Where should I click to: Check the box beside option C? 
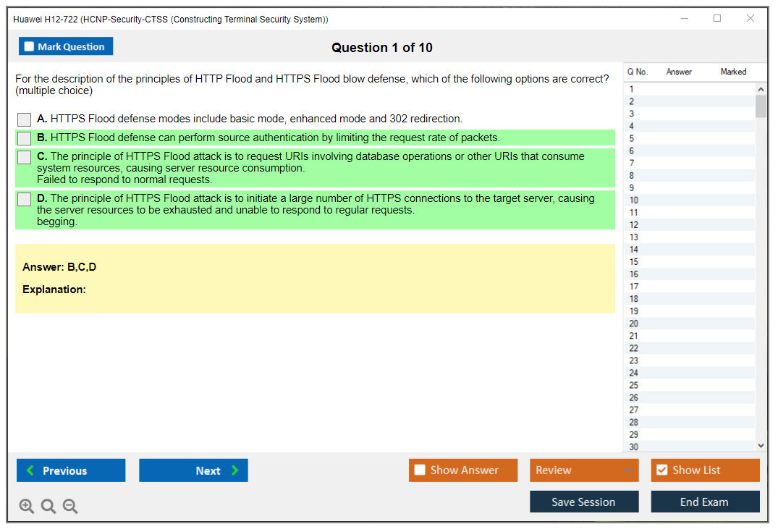[25, 157]
